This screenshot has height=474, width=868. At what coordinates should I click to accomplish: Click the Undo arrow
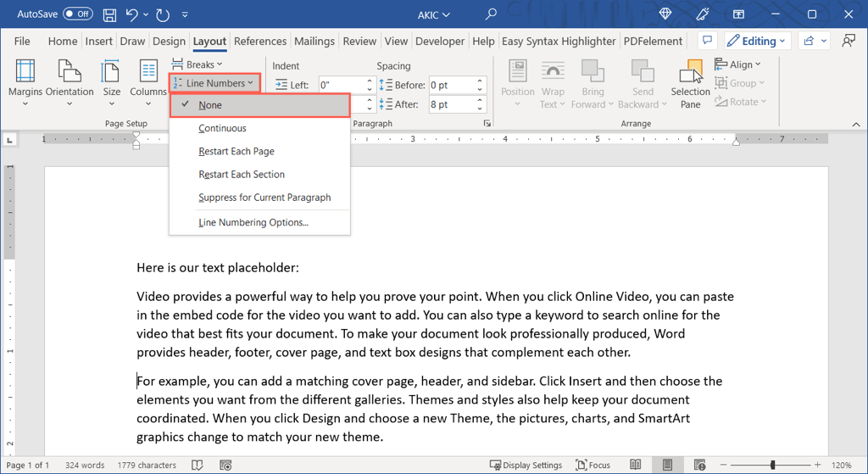[132, 14]
